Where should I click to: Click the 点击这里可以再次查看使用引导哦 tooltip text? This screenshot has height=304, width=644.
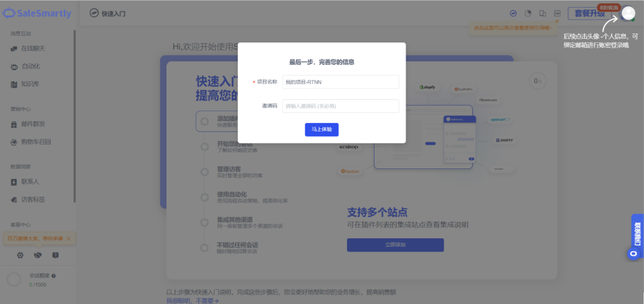tap(513, 28)
